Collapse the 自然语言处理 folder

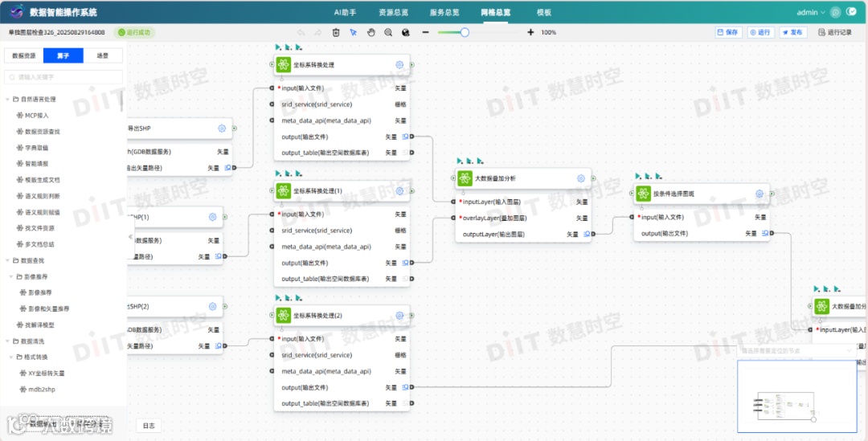pyautogui.click(x=8, y=100)
